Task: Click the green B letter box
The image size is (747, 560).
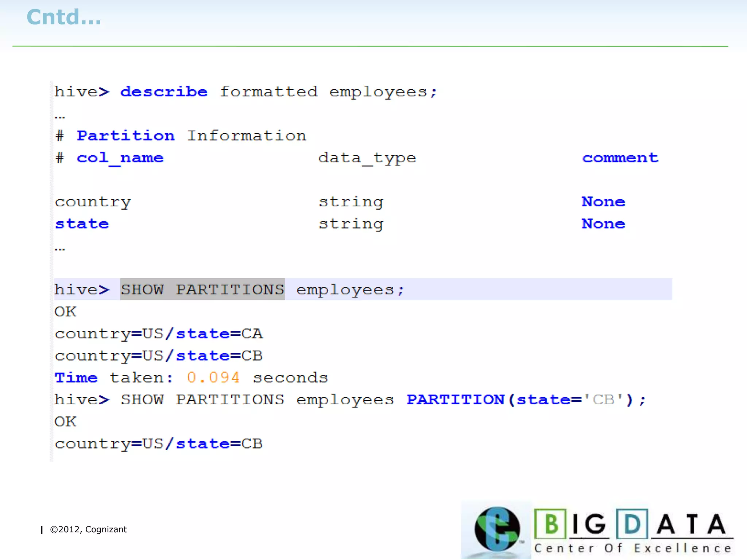Action: coord(550,524)
